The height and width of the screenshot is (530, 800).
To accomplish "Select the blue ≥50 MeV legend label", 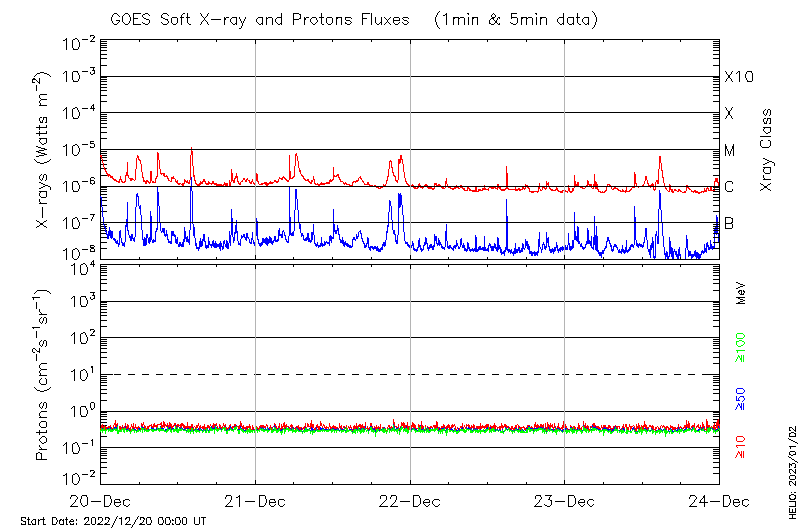I will pos(741,400).
